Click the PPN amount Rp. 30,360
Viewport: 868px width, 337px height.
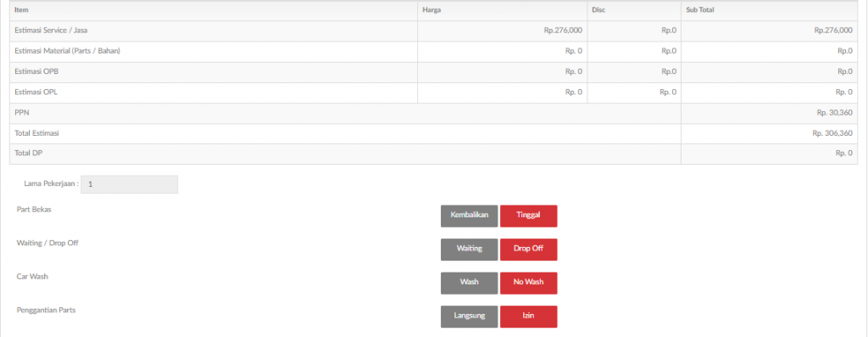(x=835, y=113)
